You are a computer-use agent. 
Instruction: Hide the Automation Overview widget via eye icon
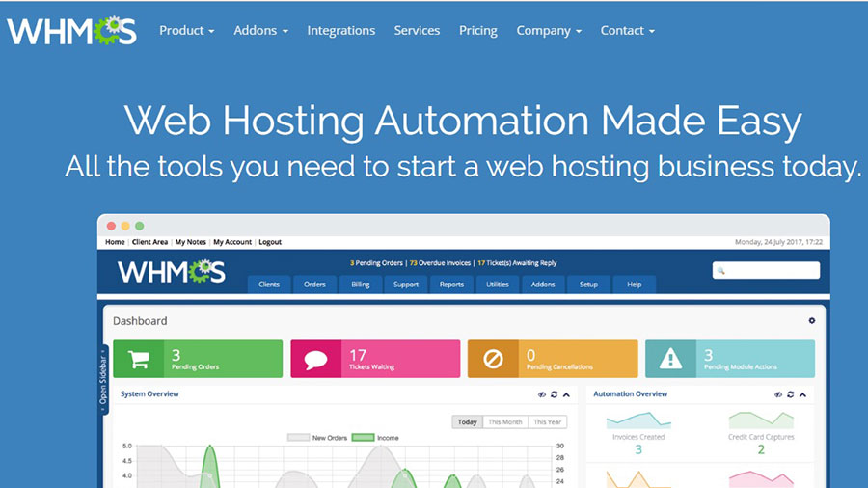[x=777, y=394]
